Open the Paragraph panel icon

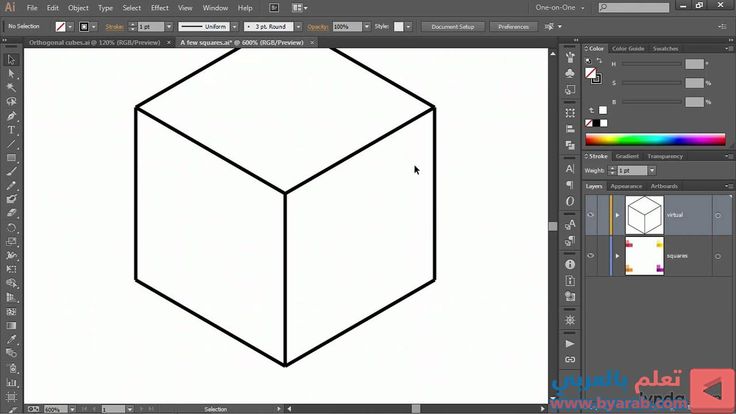click(x=570, y=185)
